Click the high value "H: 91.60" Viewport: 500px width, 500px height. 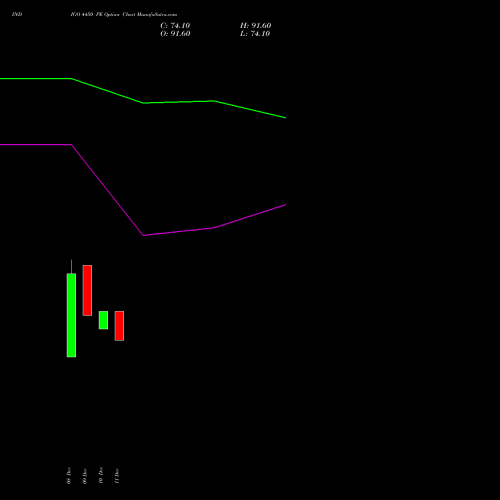tap(256, 26)
